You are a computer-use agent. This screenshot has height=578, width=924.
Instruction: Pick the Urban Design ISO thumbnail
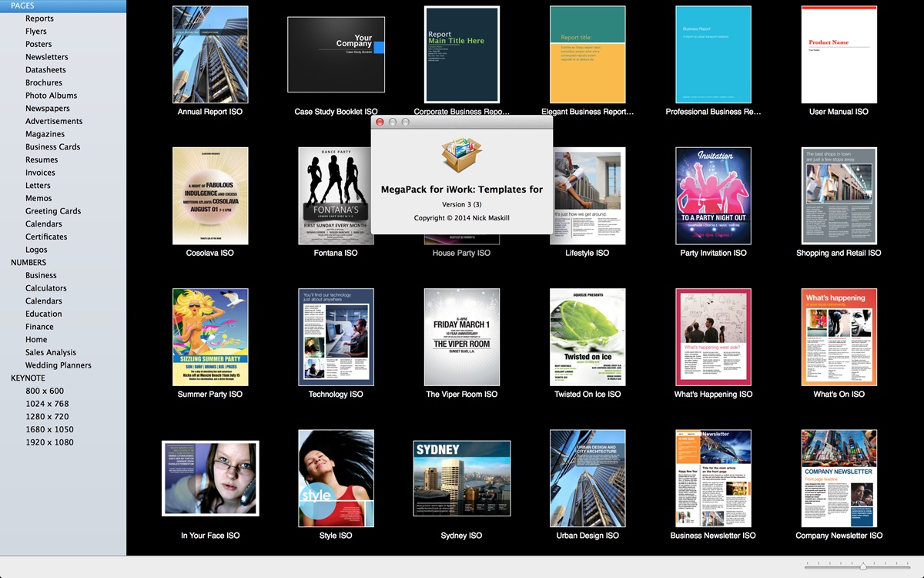pyautogui.click(x=588, y=479)
